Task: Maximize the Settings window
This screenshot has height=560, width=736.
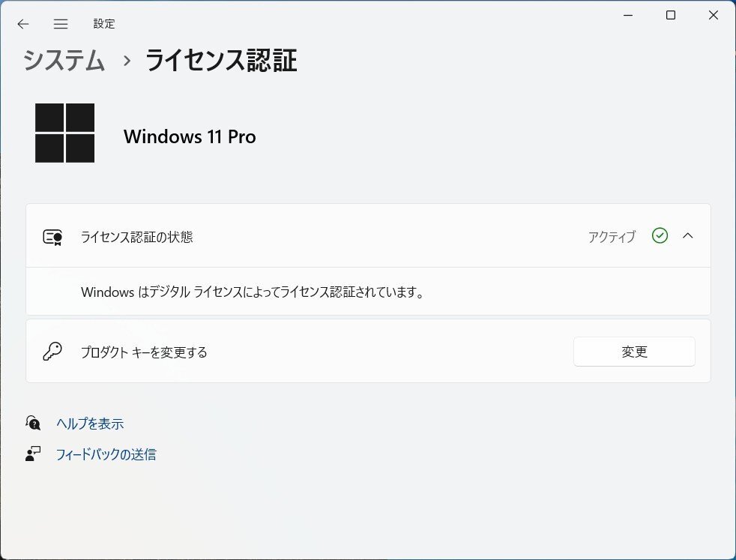Action: [x=671, y=15]
